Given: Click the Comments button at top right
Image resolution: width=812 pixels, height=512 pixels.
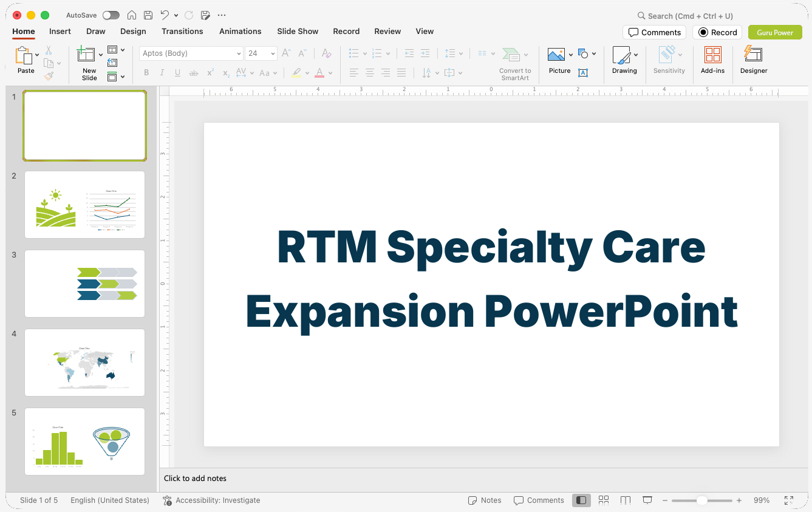Looking at the screenshot, I should click(654, 32).
